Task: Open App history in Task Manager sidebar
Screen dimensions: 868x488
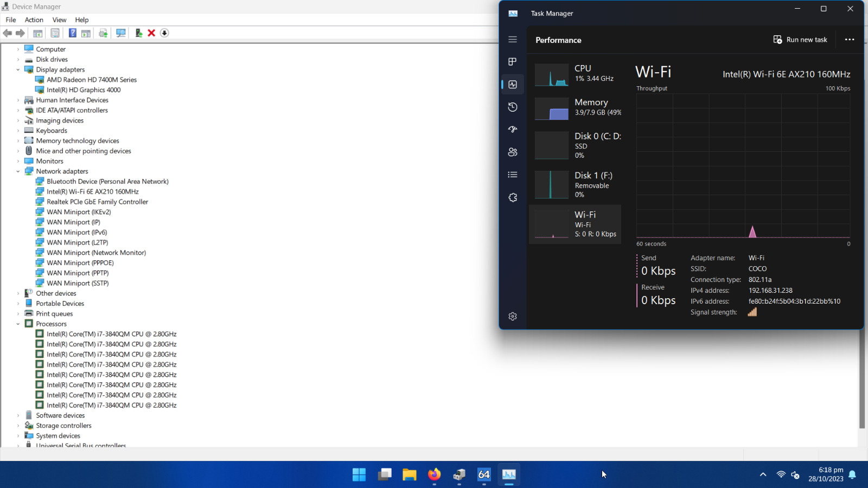Action: 513,107
